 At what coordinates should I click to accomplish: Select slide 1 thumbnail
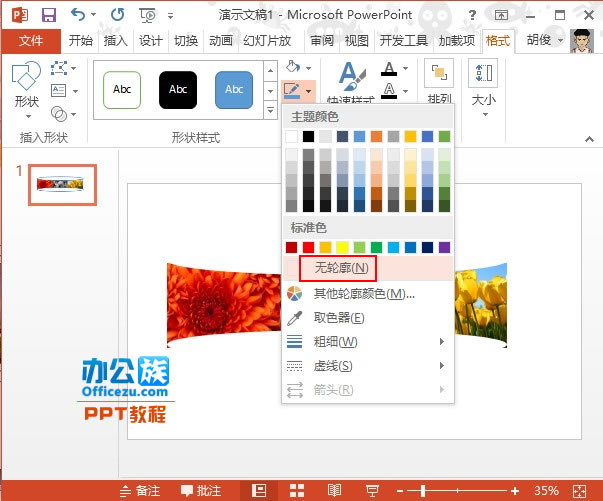(x=62, y=185)
